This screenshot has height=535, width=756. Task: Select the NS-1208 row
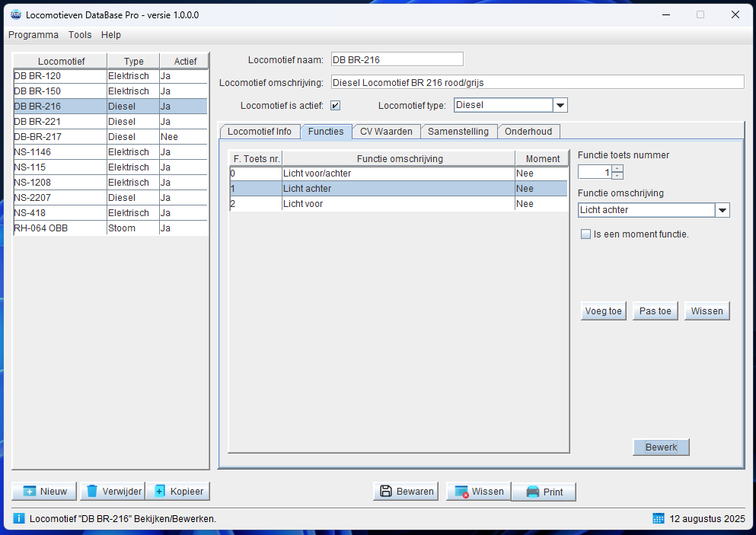[x=110, y=182]
